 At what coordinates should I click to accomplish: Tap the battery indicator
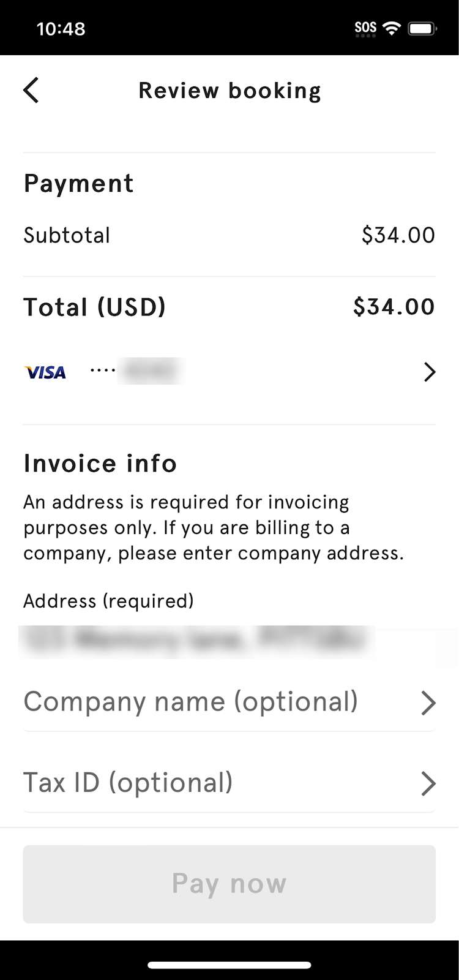point(424,27)
